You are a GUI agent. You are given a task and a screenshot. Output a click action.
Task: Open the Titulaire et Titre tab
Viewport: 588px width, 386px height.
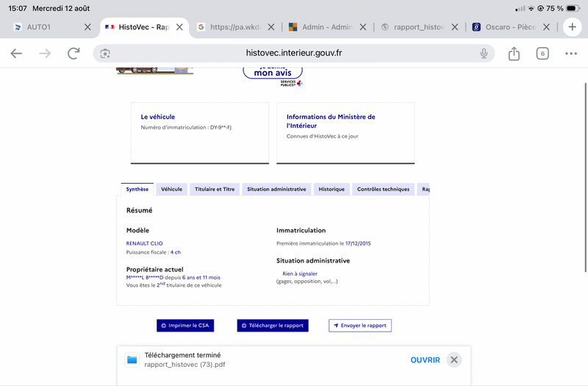pyautogui.click(x=215, y=190)
